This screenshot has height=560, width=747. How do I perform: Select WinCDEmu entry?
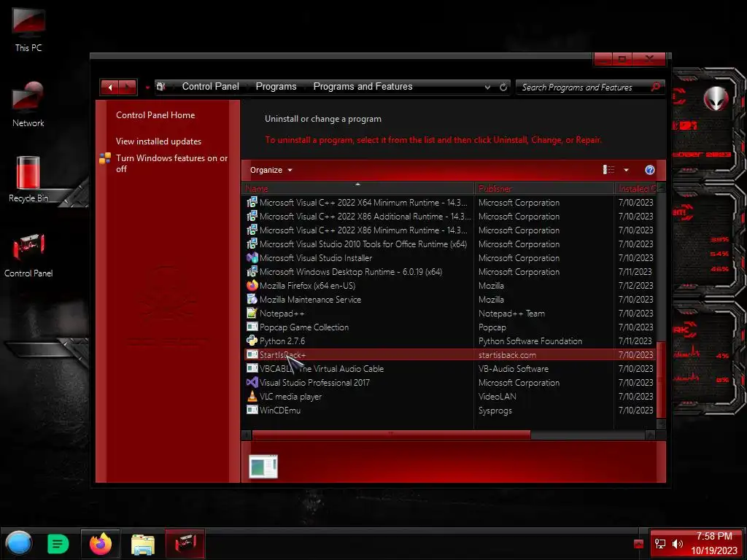tap(449, 410)
